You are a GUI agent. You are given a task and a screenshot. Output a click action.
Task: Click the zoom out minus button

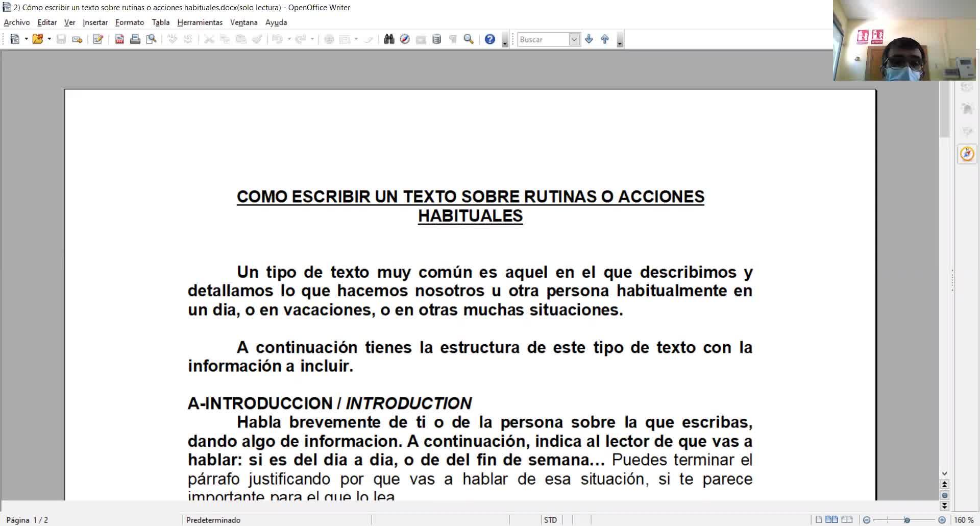(x=867, y=520)
